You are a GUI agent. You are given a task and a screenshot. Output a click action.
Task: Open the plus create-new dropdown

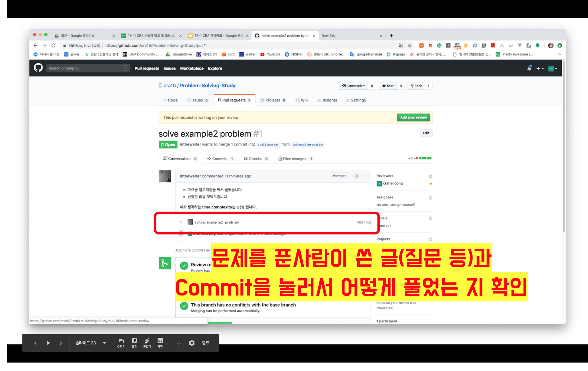tap(540, 69)
